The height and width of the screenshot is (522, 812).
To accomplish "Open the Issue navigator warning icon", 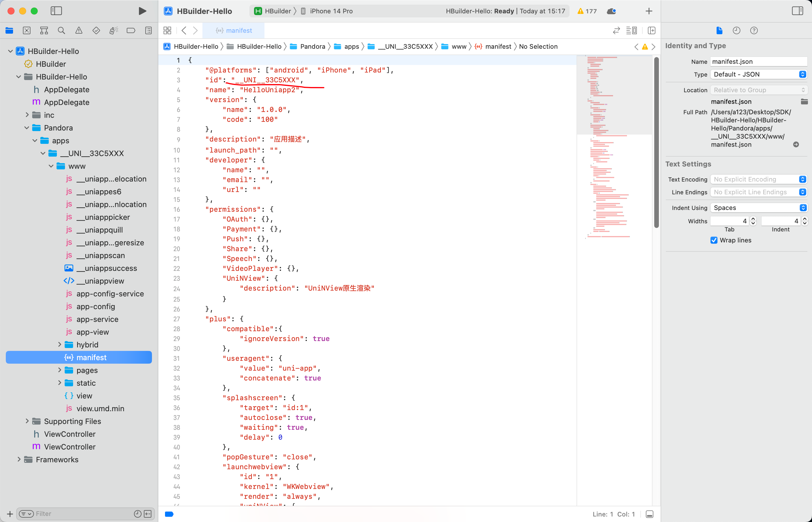I will tap(79, 30).
